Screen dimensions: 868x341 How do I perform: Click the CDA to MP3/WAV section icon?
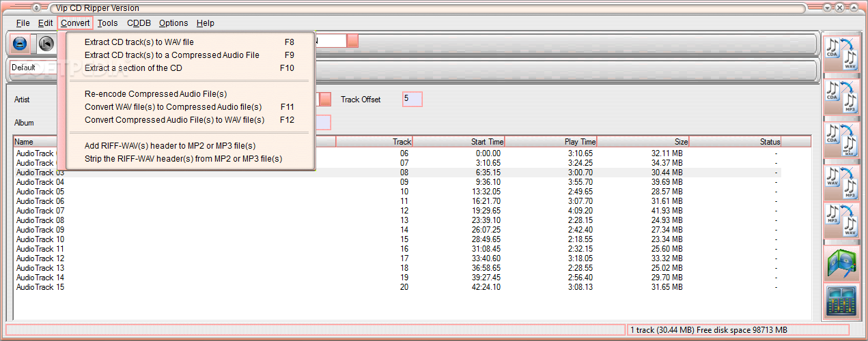tap(841, 140)
